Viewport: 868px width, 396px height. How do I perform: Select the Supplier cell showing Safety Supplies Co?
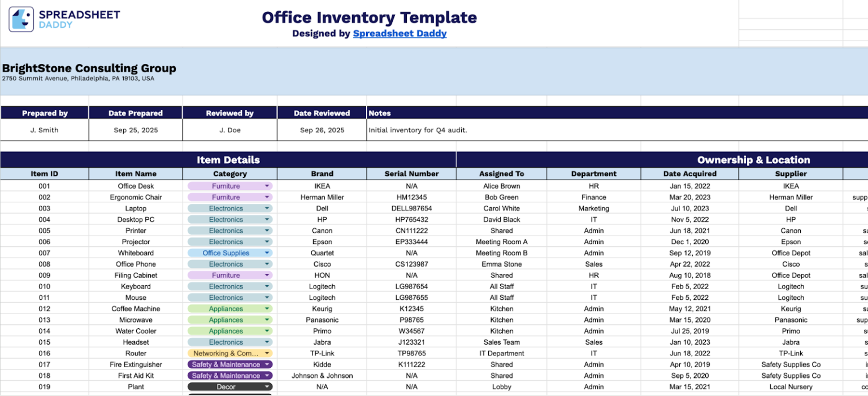[791, 364]
